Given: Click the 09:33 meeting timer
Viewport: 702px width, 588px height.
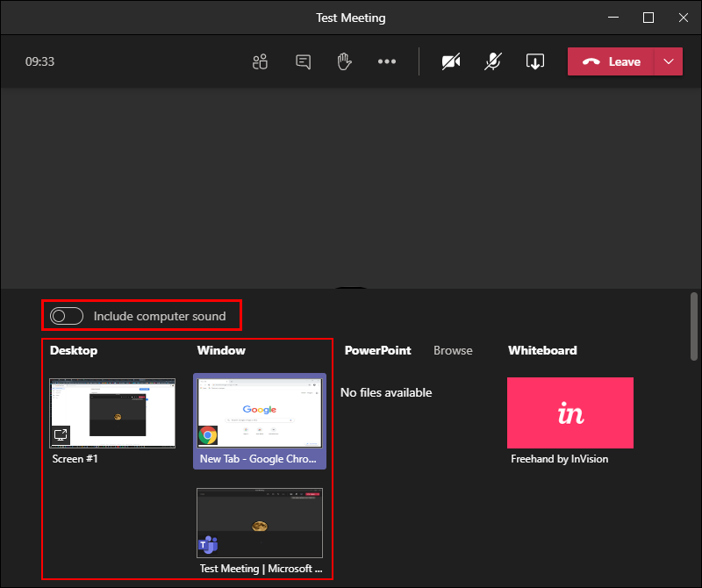Looking at the screenshot, I should point(39,61).
